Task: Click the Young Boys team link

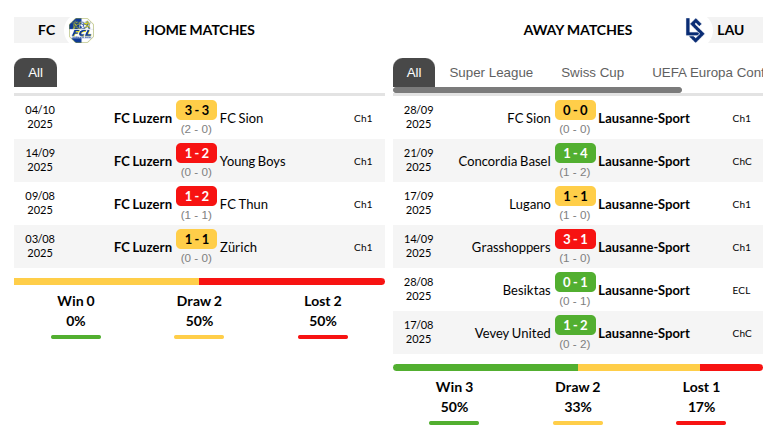Action: coord(252,161)
